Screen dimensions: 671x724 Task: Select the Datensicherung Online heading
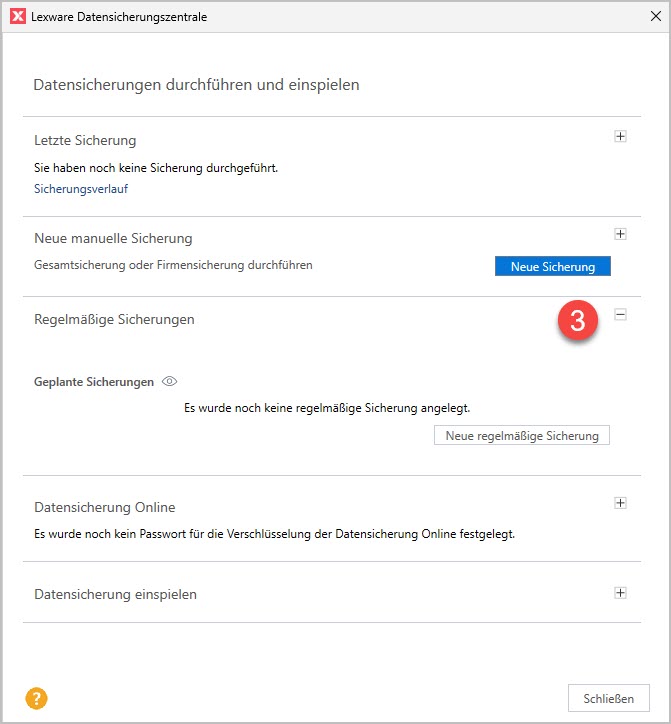tap(104, 507)
